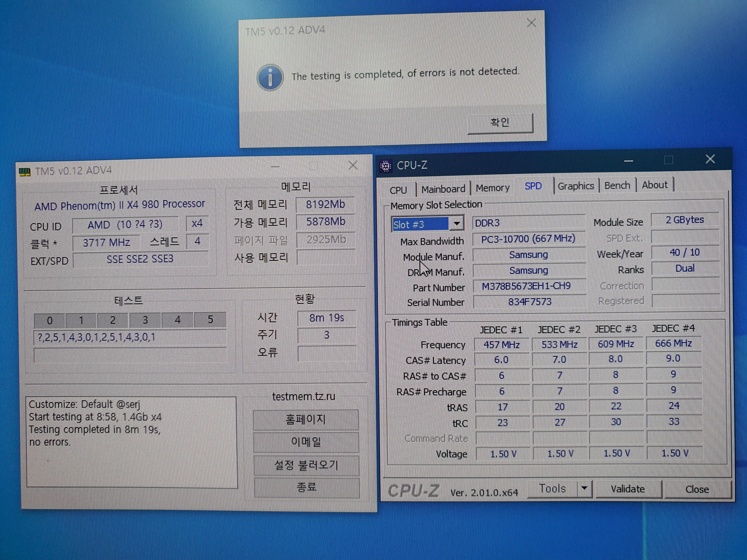
Task: Select the SPD tab
Action: pos(533,186)
